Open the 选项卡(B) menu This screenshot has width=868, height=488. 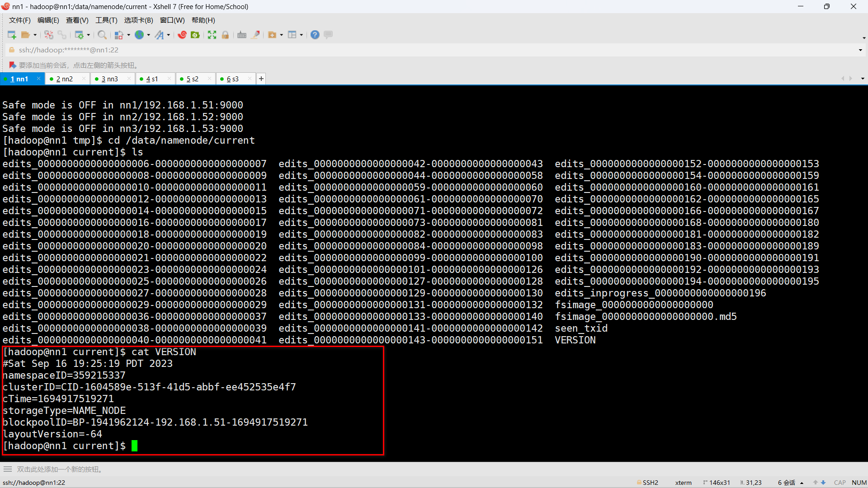[x=138, y=20]
